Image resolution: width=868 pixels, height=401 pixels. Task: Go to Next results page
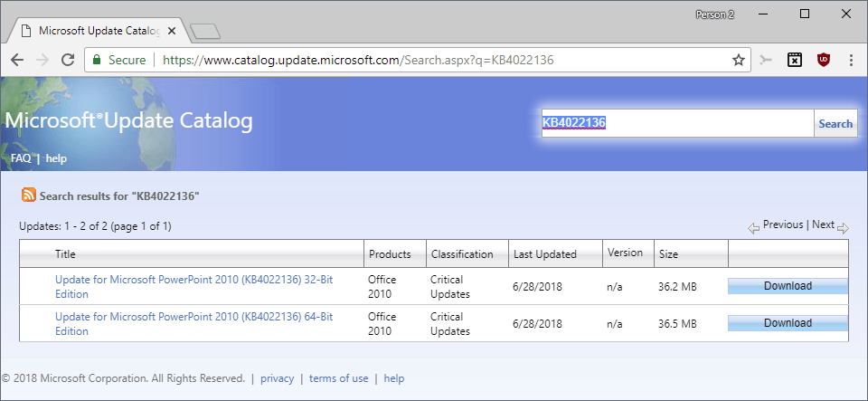[x=823, y=224]
